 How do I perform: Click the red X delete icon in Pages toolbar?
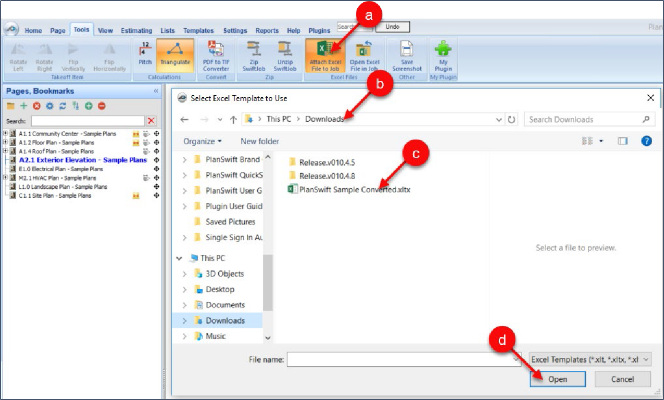[37, 106]
